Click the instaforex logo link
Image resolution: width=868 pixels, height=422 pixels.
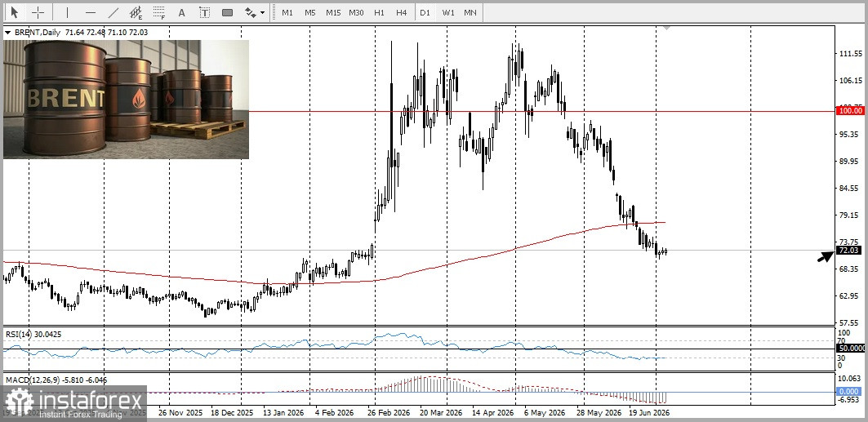point(73,404)
